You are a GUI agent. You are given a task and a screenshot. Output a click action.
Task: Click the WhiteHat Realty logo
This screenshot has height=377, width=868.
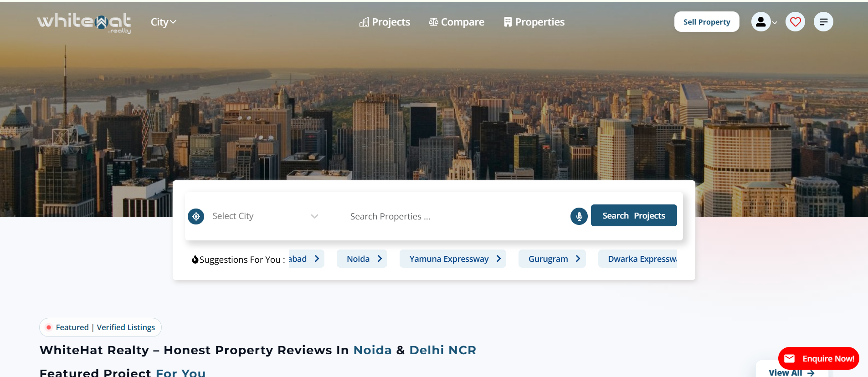click(84, 23)
